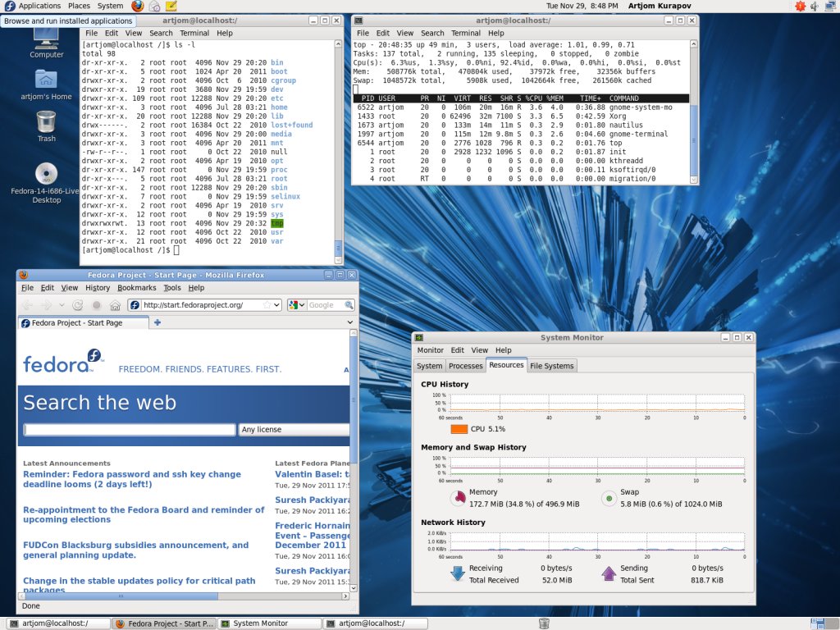Expand the URL bar history dropdown
The width and height of the screenshot is (840, 630).
tap(276, 305)
